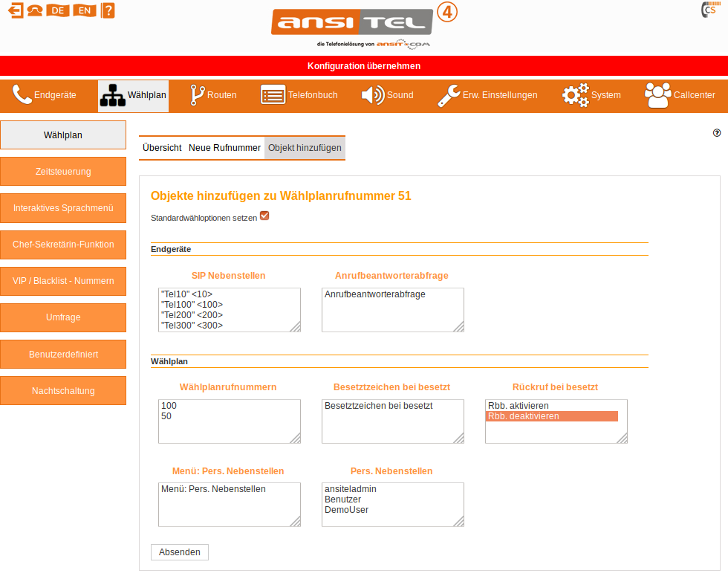This screenshot has width=728, height=582.
Task: Switch to Übersicht tab
Action: 162,148
